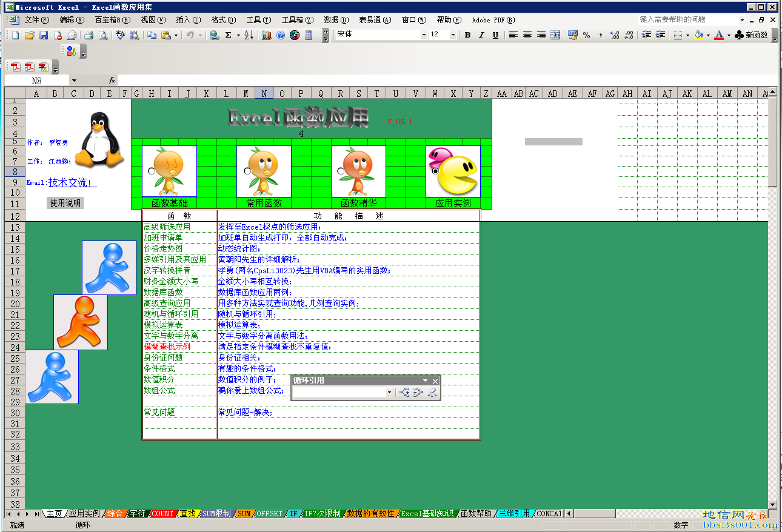Viewport: 782px width, 532px height.
Task: Click Merge and Center icon
Action: (555, 35)
